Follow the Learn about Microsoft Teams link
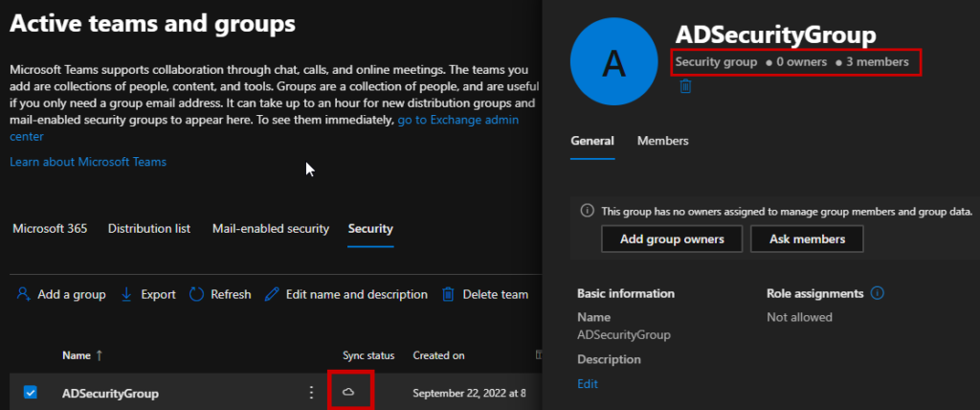This screenshot has width=980, height=410. coord(88,162)
